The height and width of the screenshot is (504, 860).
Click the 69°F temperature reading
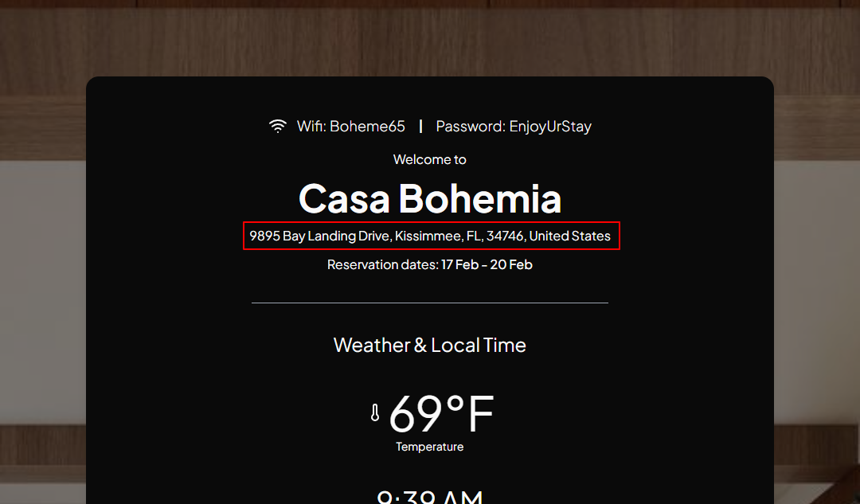pyautogui.click(x=441, y=413)
